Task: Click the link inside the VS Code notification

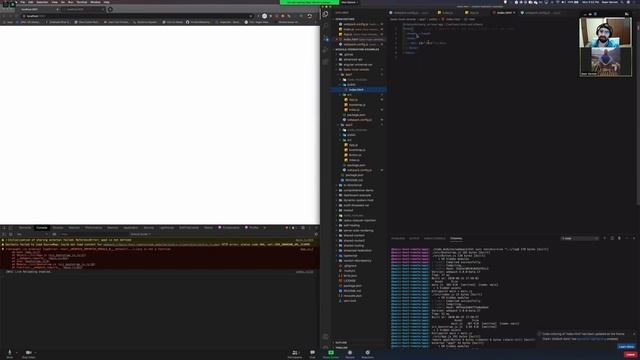Action: [x=591, y=339]
